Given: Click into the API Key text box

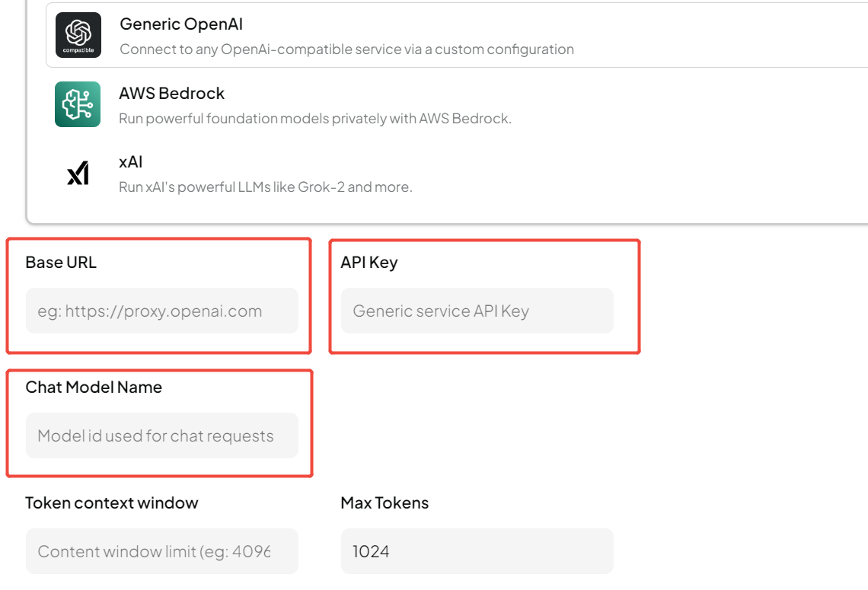Looking at the screenshot, I should click(x=477, y=311).
